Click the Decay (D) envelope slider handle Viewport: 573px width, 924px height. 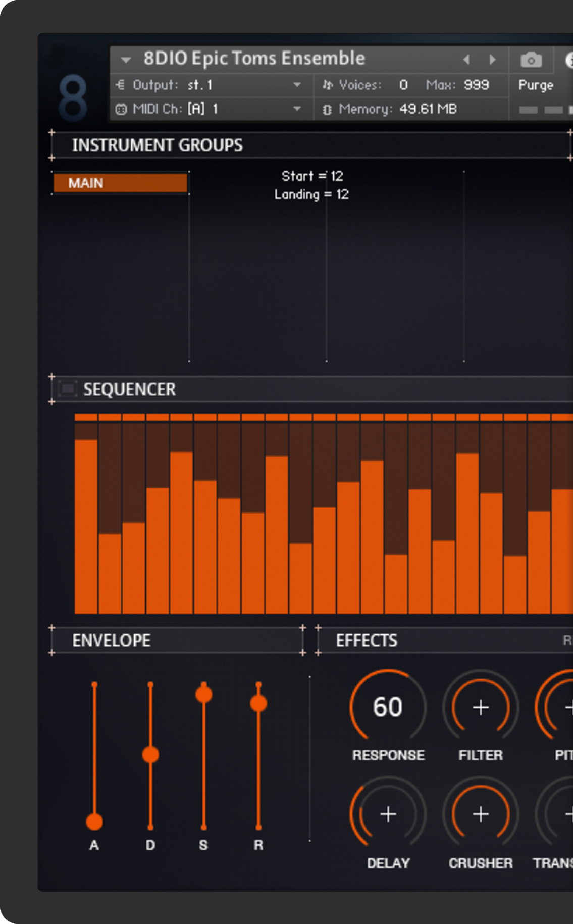[150, 755]
